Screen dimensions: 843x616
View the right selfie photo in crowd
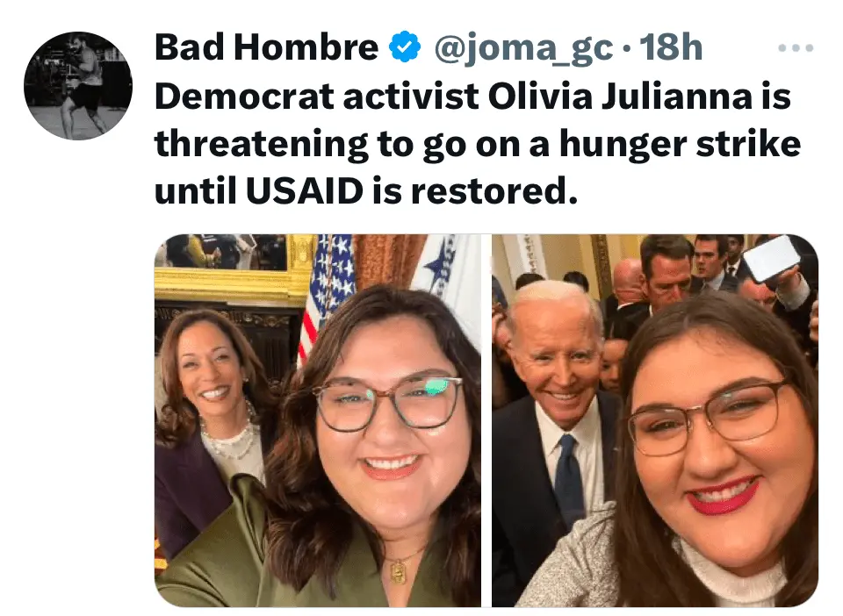point(655,420)
